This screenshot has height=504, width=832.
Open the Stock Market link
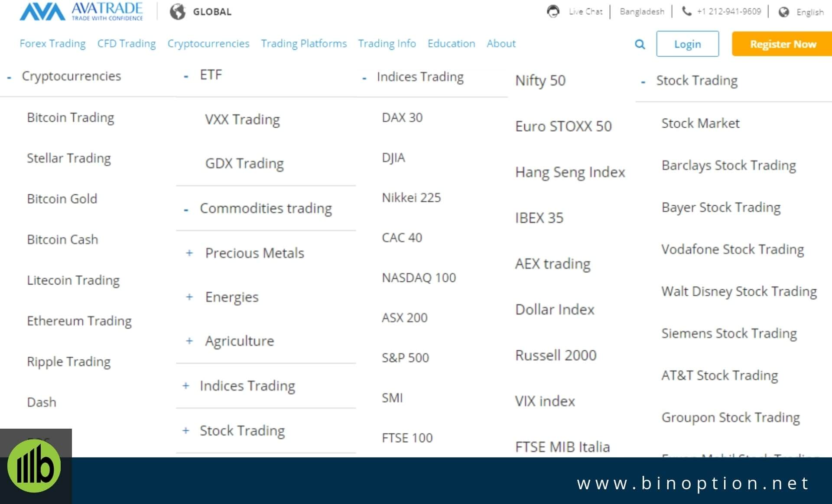pyautogui.click(x=700, y=124)
